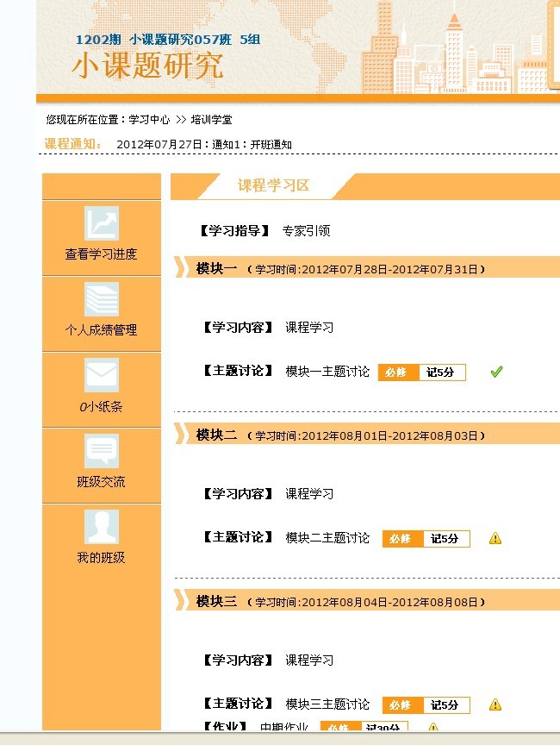Expand the 模块一 section header arrow
The width and height of the screenshot is (560, 745).
pos(180,268)
